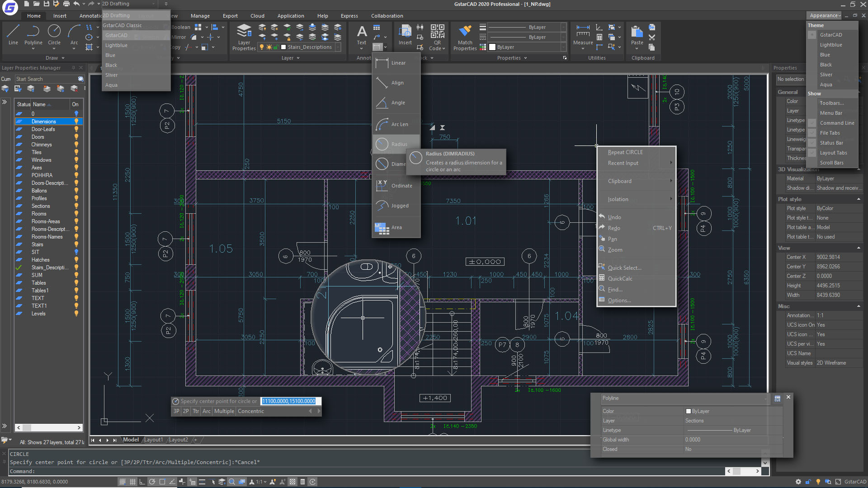Delete the selected layer using the red X icon
The height and width of the screenshot is (488, 868).
coord(75,89)
